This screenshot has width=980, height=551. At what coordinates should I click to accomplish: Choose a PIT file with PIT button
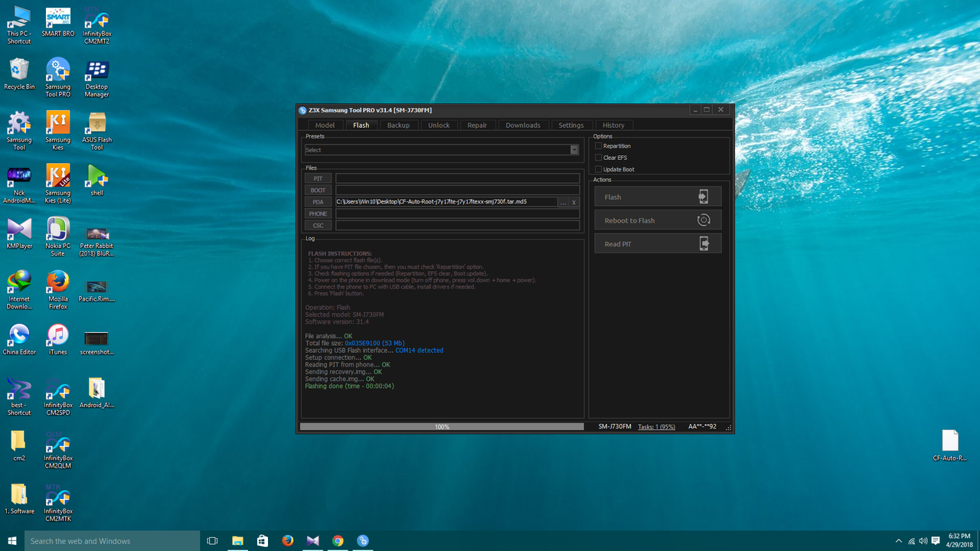click(x=318, y=178)
